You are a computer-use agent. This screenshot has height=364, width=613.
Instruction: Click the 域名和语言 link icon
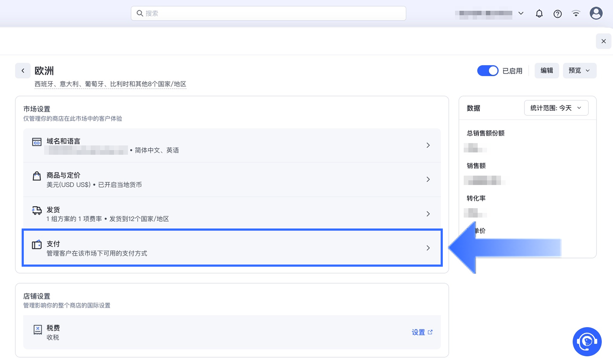[37, 142]
